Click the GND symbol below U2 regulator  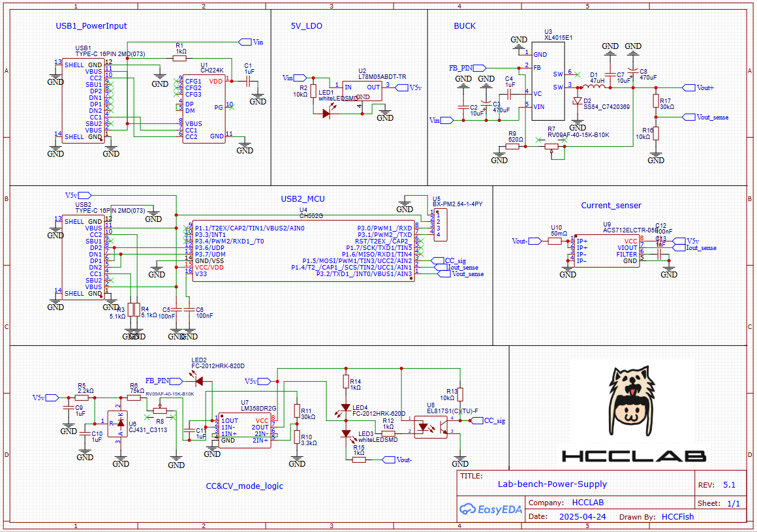[x=385, y=112]
